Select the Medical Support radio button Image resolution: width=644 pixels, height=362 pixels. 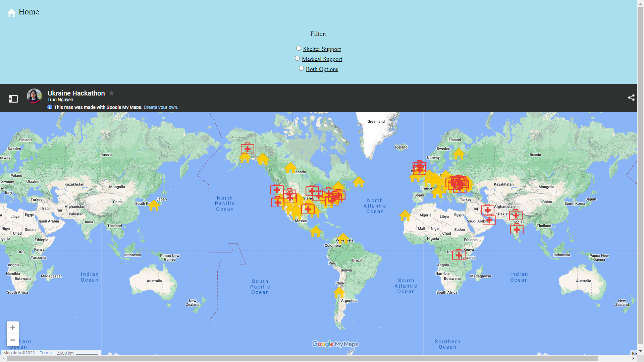click(297, 58)
